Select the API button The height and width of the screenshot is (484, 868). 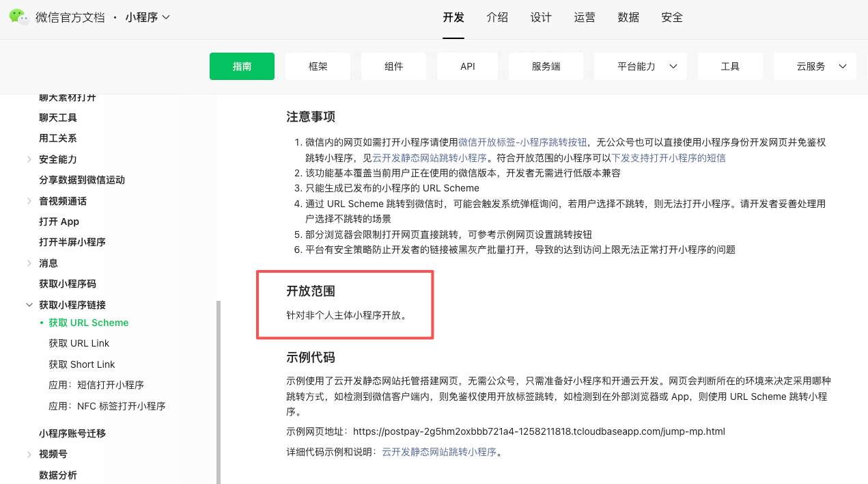point(468,66)
